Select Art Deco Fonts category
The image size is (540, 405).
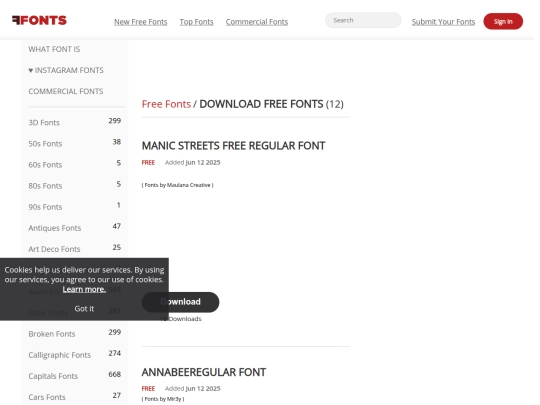point(54,249)
